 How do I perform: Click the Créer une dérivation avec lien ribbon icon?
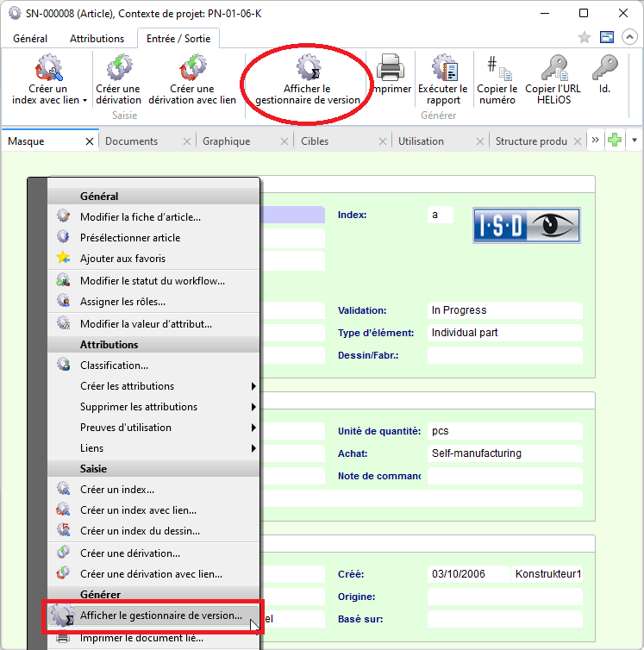(192, 67)
